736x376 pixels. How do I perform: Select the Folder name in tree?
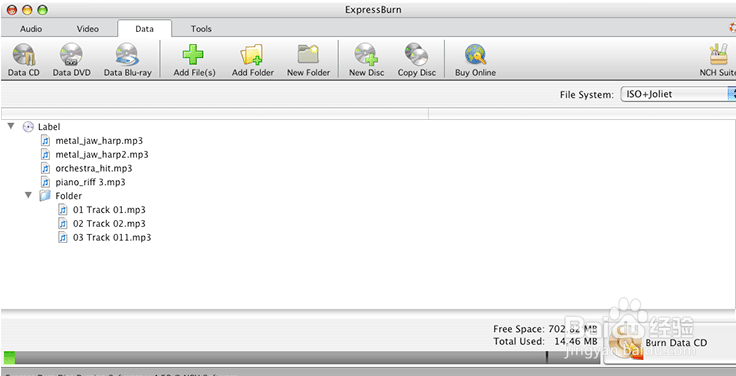(69, 196)
